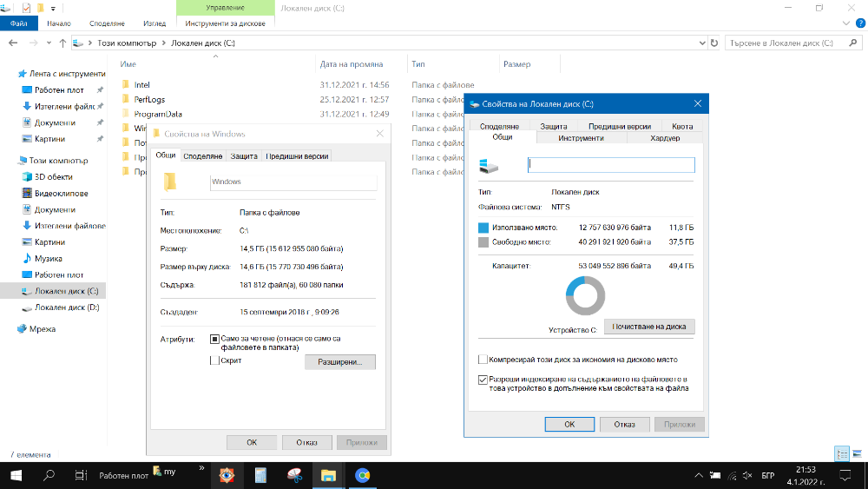
Task: Open Защита tab in disk properties
Action: coord(554,126)
